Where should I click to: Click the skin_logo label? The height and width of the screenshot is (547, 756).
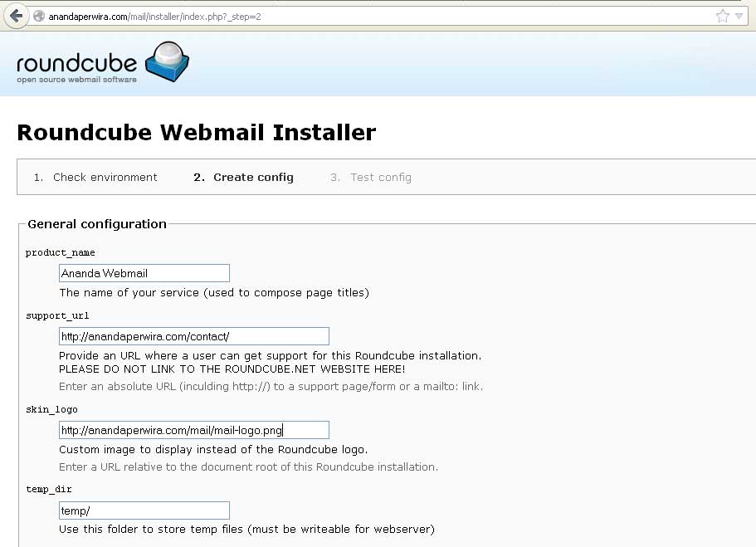point(51,409)
